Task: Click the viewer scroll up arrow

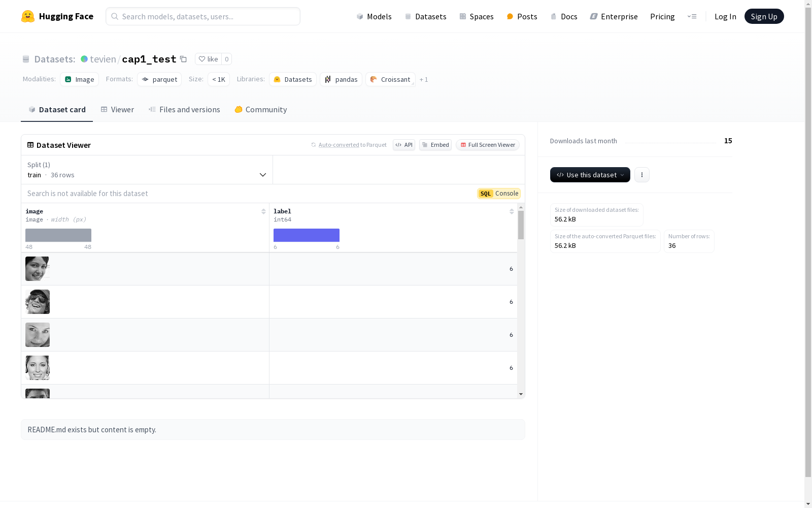Action: [521, 207]
